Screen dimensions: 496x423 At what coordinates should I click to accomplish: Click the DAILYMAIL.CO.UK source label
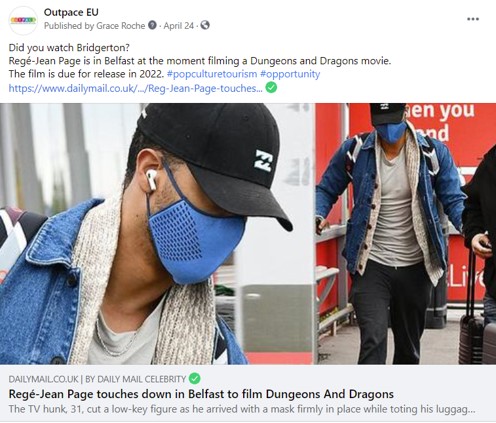click(x=44, y=379)
